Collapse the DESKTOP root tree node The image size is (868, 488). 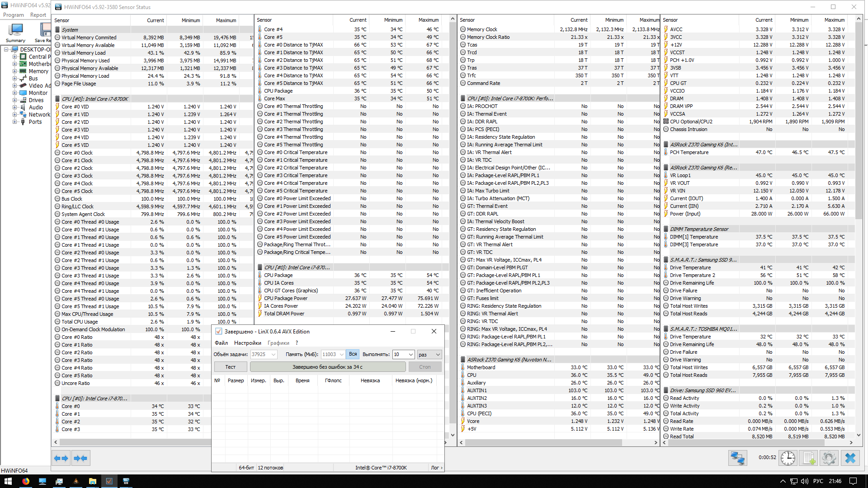pyautogui.click(x=6, y=50)
